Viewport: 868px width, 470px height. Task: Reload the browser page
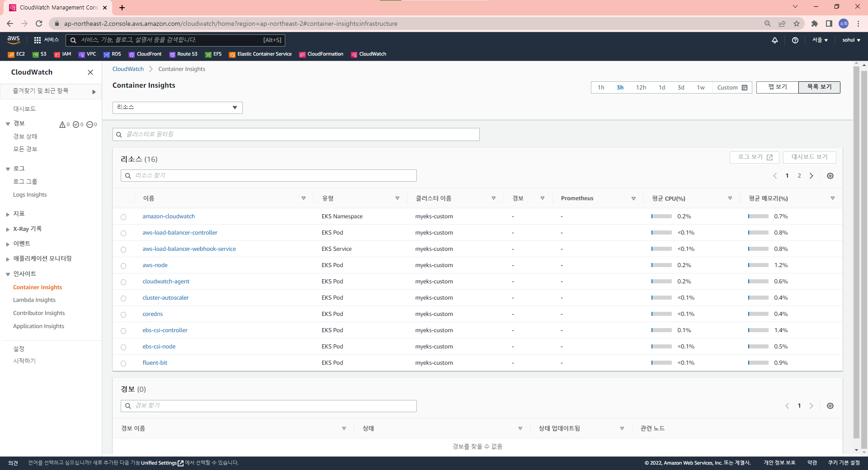click(x=39, y=23)
